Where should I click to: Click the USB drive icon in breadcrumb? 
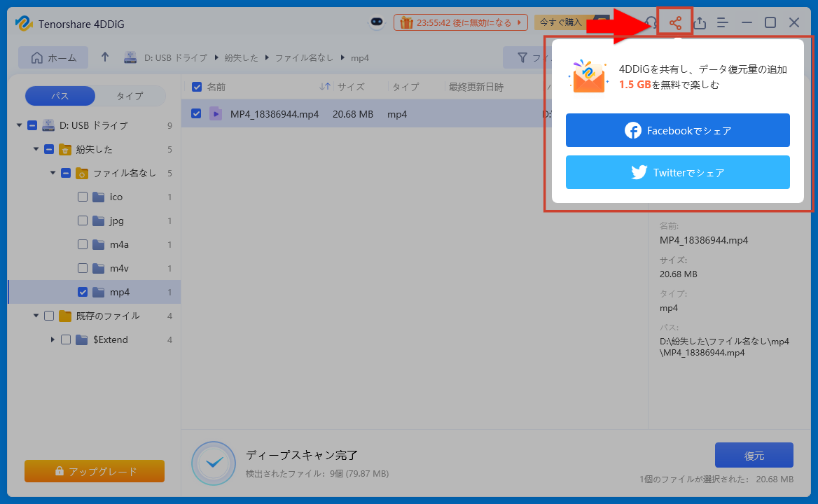pos(130,57)
